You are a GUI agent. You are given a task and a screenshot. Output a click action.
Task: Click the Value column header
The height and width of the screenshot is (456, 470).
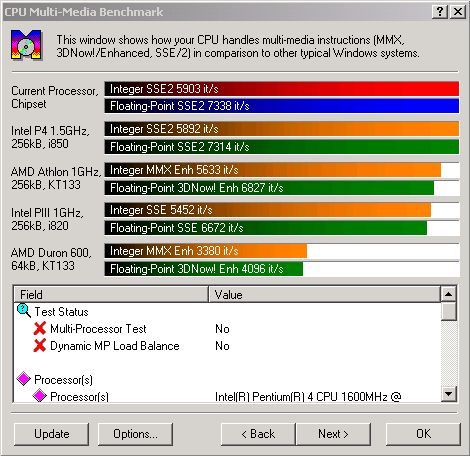[x=324, y=294]
